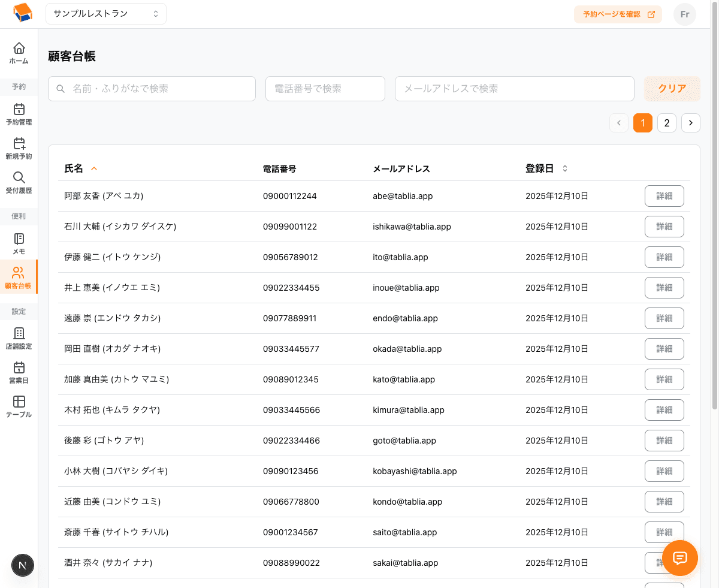View 詳細 for 阿部 友香
This screenshot has width=719, height=588.
(664, 196)
